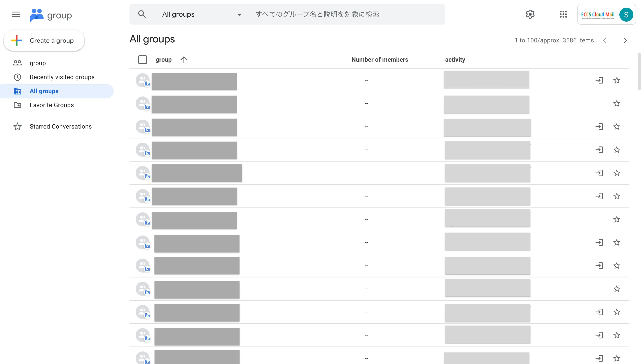643x364 pixels.
Task: Open Recently visited groups
Action: [x=62, y=77]
